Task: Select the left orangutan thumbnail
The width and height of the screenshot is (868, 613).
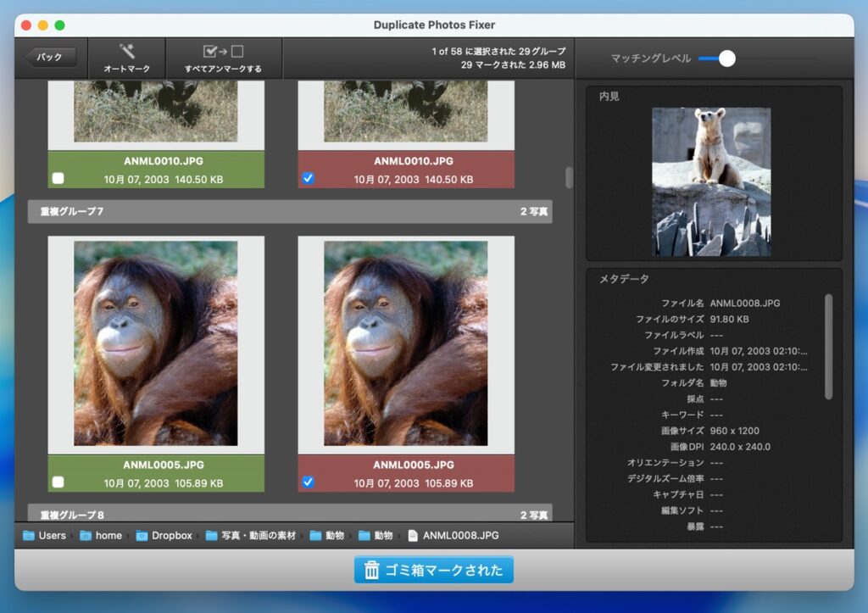Action: click(156, 343)
